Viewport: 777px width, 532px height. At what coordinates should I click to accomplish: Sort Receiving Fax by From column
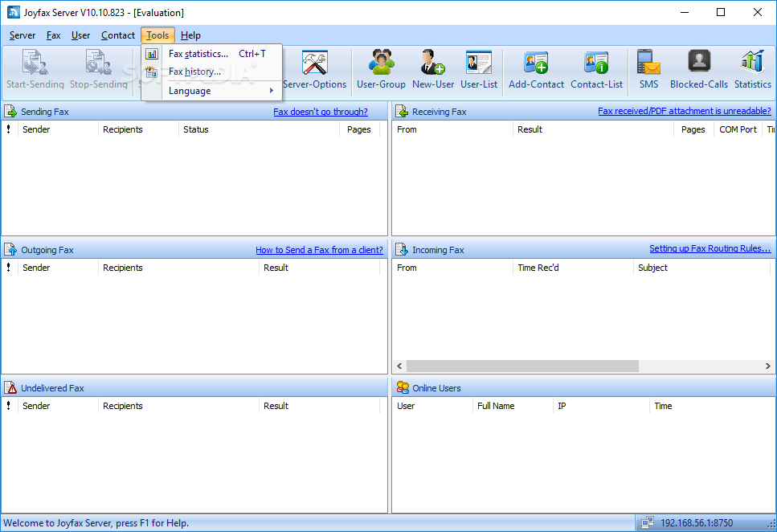point(452,129)
